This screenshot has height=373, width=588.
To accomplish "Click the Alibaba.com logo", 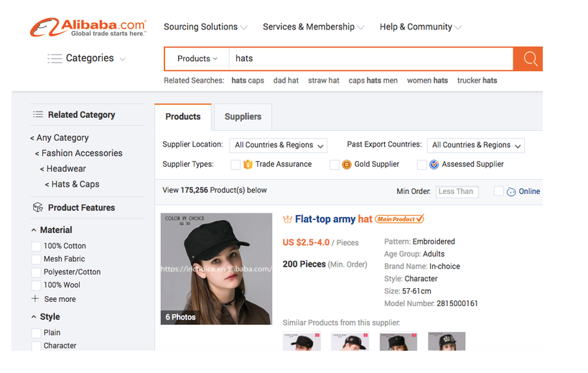I will point(88,27).
